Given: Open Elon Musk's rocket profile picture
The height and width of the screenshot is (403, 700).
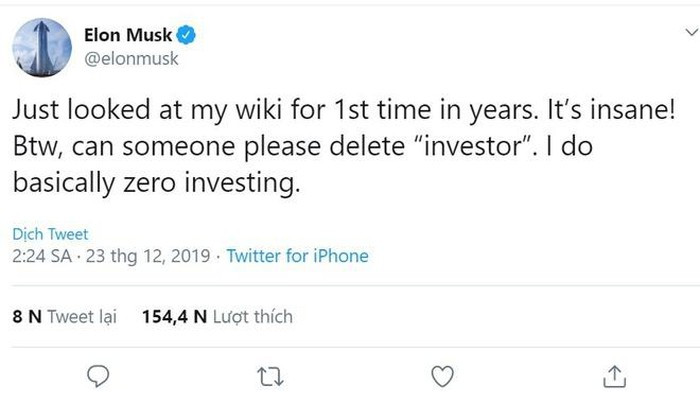Looking at the screenshot, I should coord(42,45).
